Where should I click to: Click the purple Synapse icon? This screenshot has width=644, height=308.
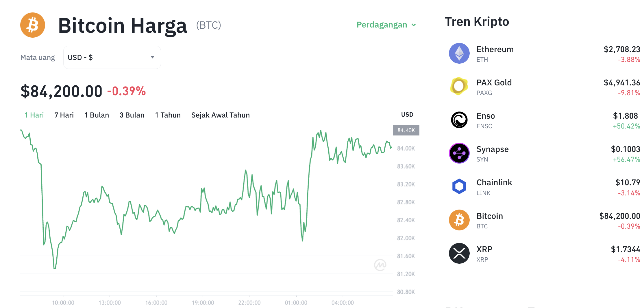click(x=459, y=153)
